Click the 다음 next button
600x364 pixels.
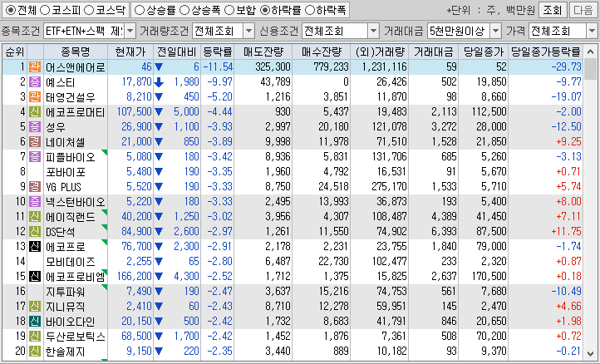[583, 10]
